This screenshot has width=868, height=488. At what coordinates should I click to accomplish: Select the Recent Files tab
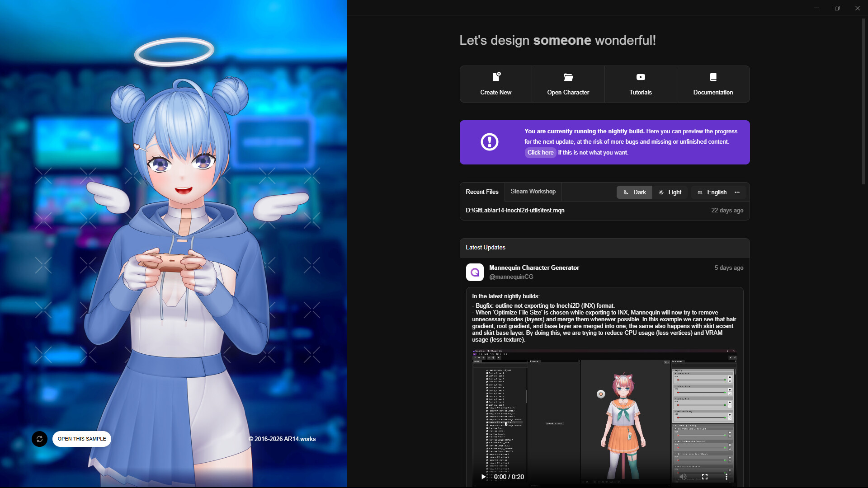pyautogui.click(x=482, y=192)
